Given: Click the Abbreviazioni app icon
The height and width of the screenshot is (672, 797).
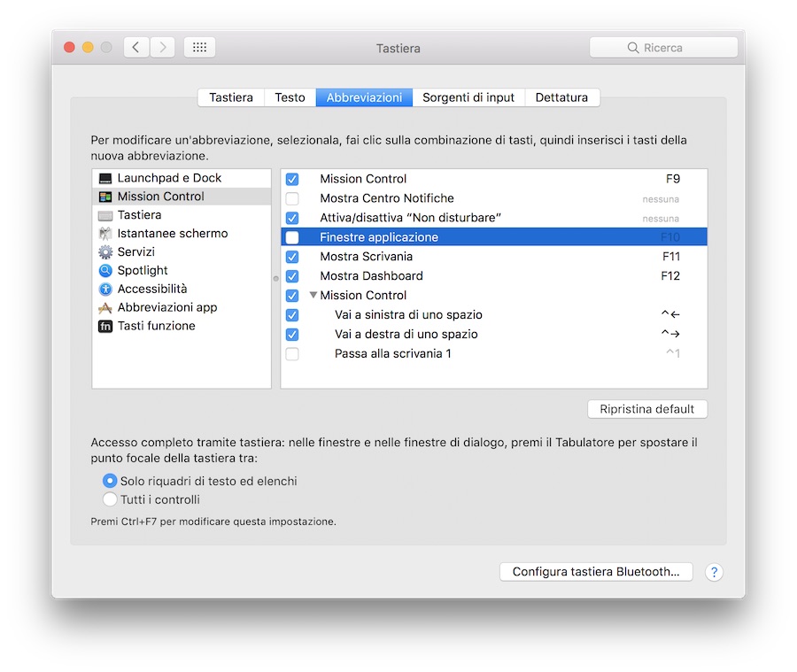Looking at the screenshot, I should click(105, 307).
